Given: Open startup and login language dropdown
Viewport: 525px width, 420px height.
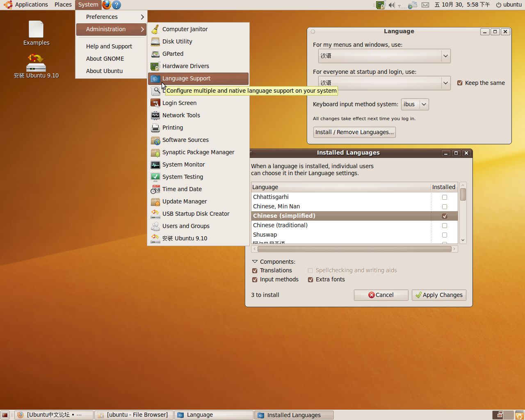Looking at the screenshot, I should point(384,83).
